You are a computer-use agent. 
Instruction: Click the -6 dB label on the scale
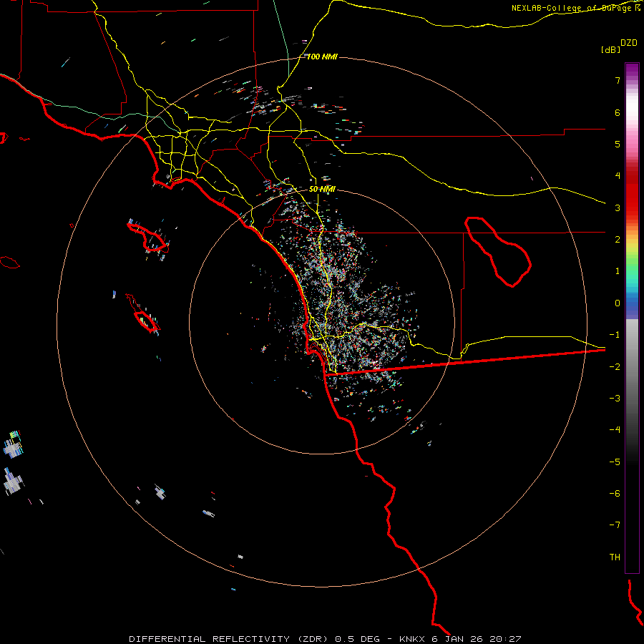(615, 494)
